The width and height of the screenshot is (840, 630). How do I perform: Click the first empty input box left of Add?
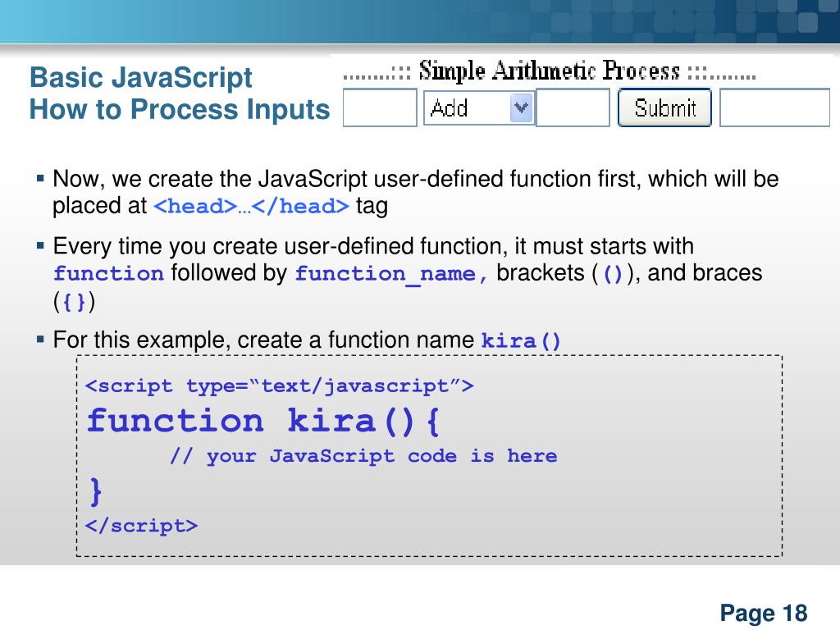pos(380,108)
